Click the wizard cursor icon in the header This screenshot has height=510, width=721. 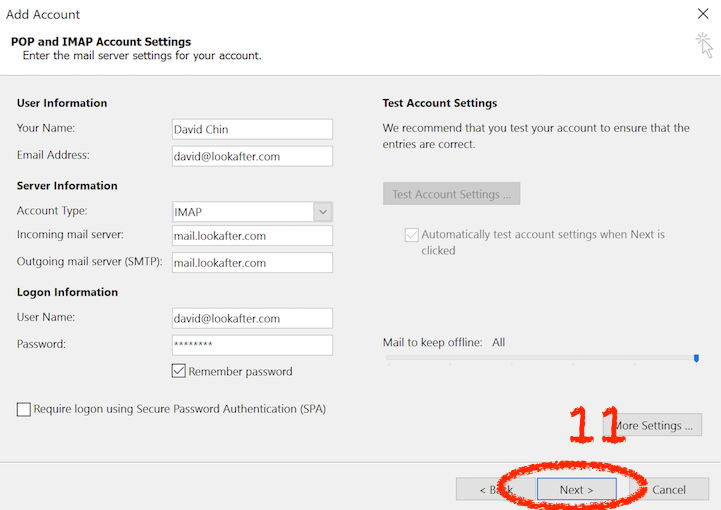point(704,44)
